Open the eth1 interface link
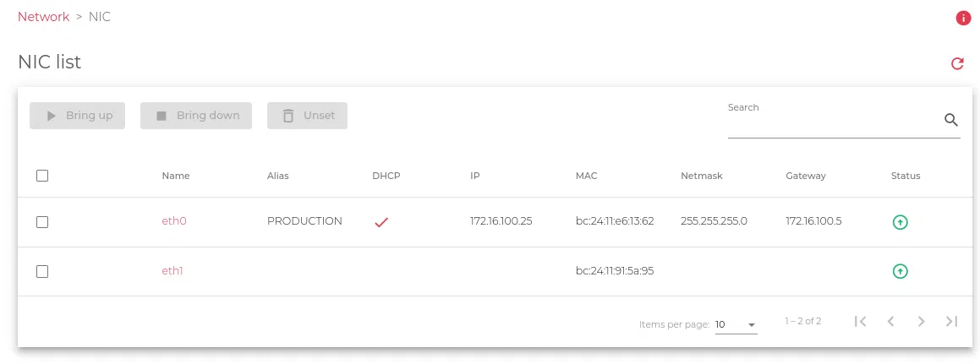The height and width of the screenshot is (364, 980). (x=172, y=271)
